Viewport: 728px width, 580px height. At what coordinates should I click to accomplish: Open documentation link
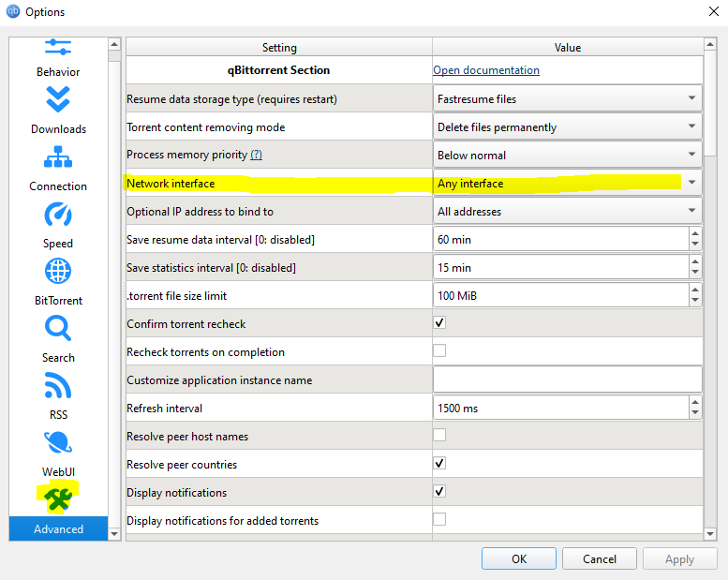486,70
